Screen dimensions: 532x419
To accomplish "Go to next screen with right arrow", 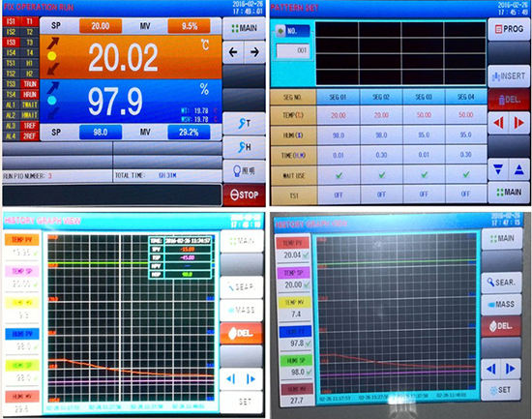I will tap(254, 52).
